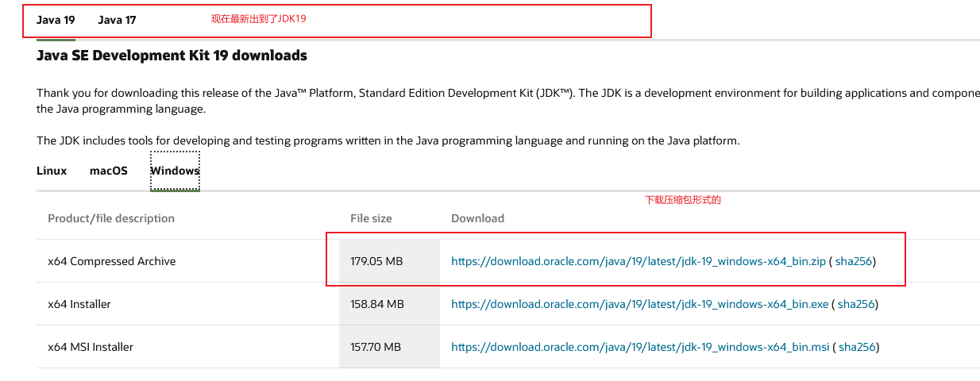
Task: Click the Product/file description column header
Action: (x=111, y=218)
